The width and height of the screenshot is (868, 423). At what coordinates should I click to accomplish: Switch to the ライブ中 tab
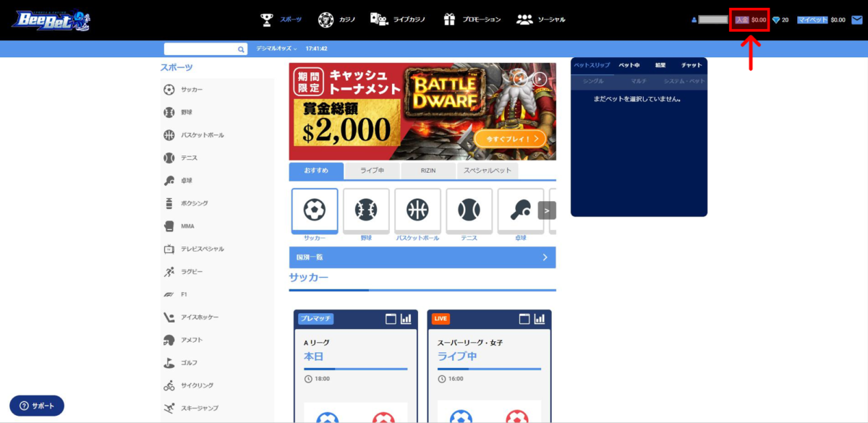[x=371, y=171]
